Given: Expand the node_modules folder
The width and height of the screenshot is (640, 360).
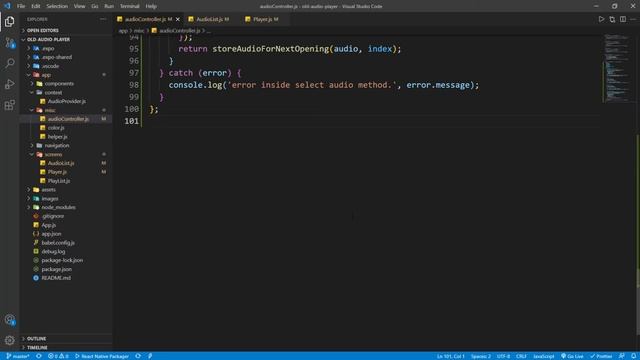Looking at the screenshot, I should 66,207.
